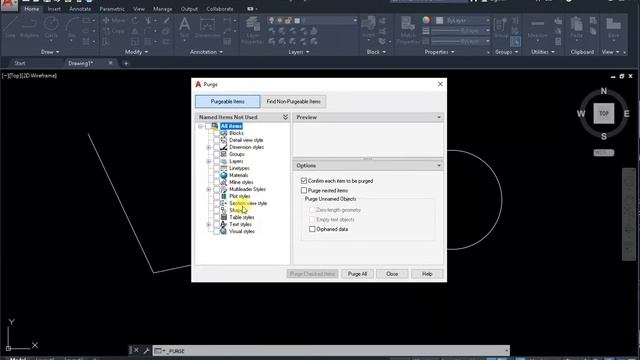Screen dimensions: 640x360
Task: Click the Purgeable Items button
Action: point(227,101)
